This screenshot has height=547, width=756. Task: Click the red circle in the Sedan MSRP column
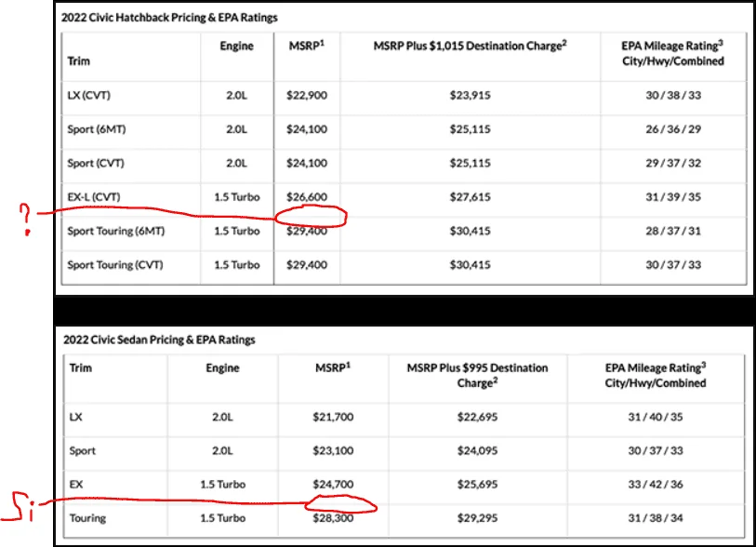[340, 505]
